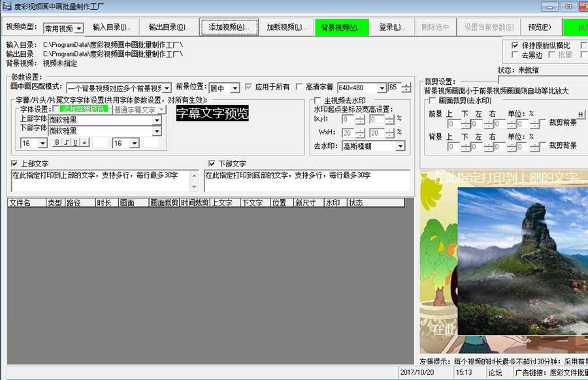Open upper font size dropdown left of bold button
The height and width of the screenshot is (380, 588).
[x=34, y=143]
